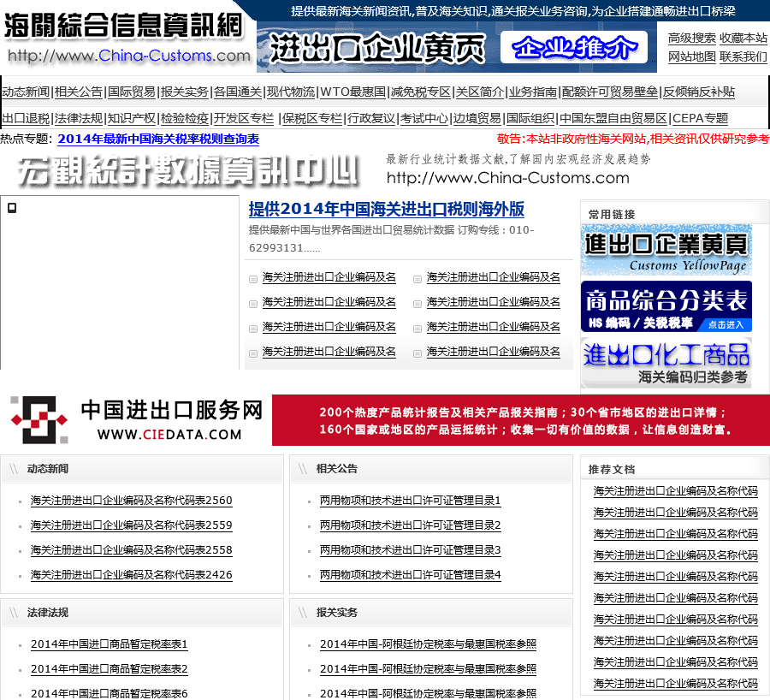Click 相关公告 section header
Image resolution: width=770 pixels, height=700 pixels.
(x=337, y=469)
